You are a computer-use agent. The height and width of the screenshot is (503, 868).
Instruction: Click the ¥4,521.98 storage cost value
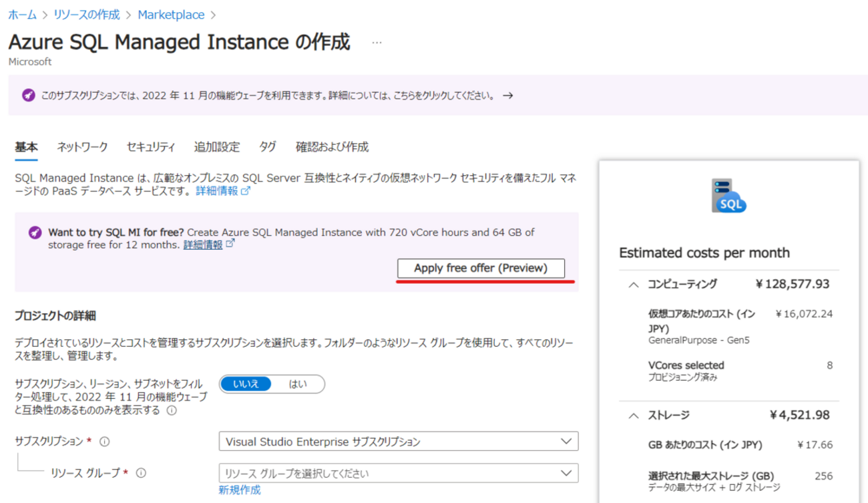[799, 415]
